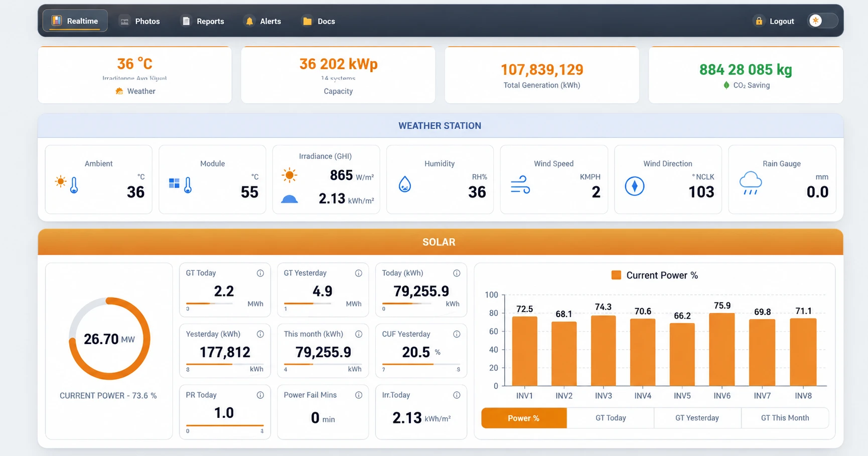
Task: Click the info icon on CUF Yesterday
Action: coord(457,334)
